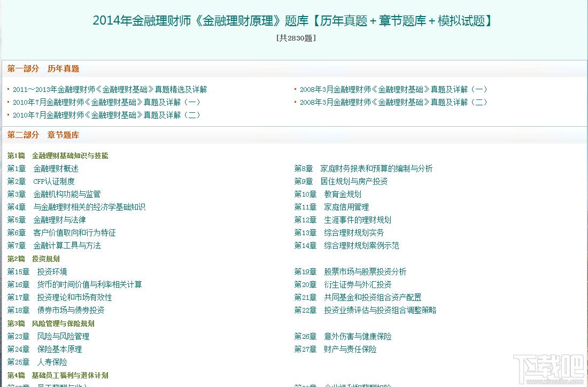Select the 第一部分 历年真题 section header
Image resolution: width=588 pixels, height=387 pixels.
pos(43,68)
